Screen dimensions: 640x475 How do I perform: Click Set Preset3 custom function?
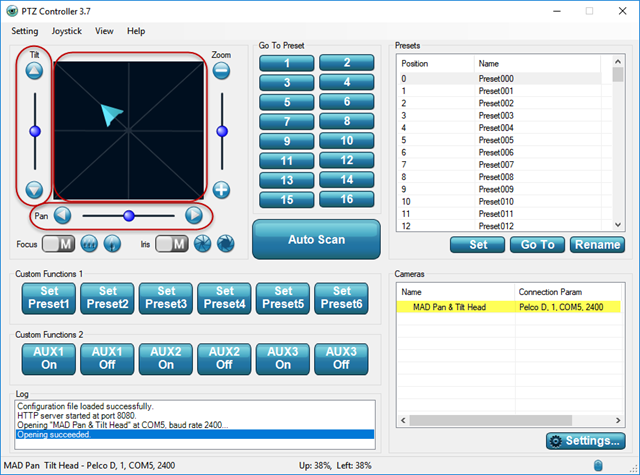coord(166,298)
